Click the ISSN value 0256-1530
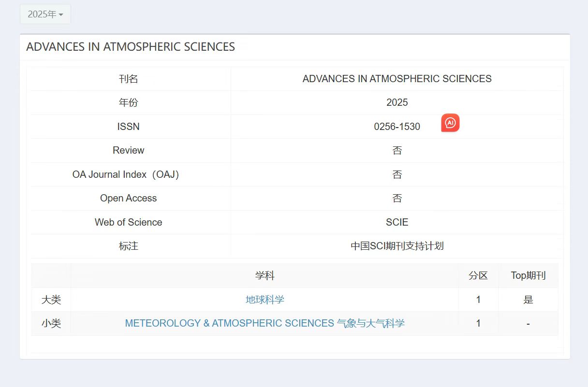The image size is (588, 387). click(397, 127)
